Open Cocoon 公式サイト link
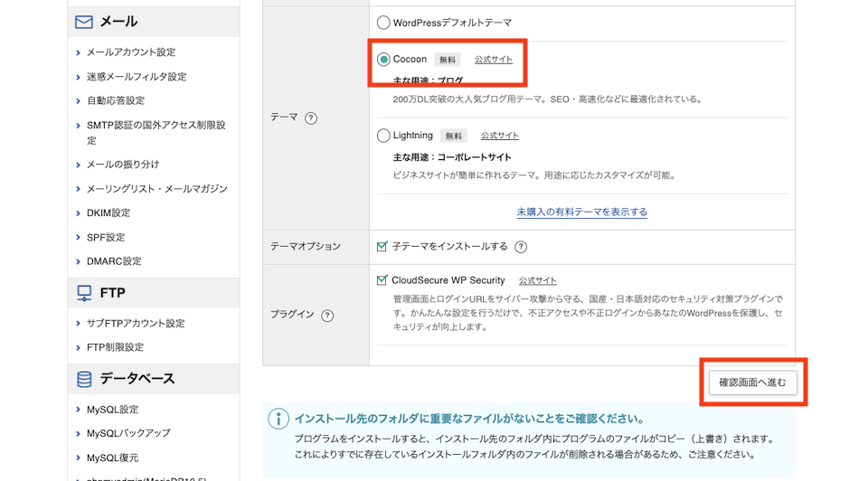The image size is (868, 481). (x=494, y=60)
